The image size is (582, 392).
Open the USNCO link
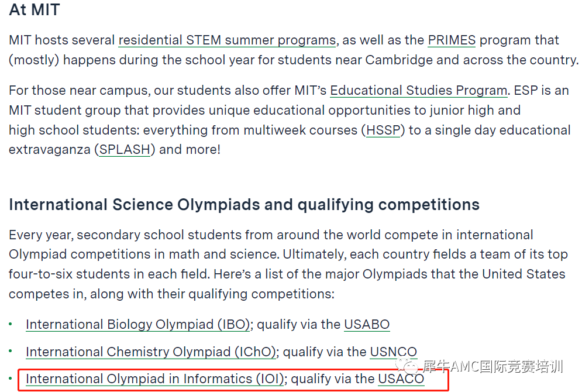(x=393, y=352)
